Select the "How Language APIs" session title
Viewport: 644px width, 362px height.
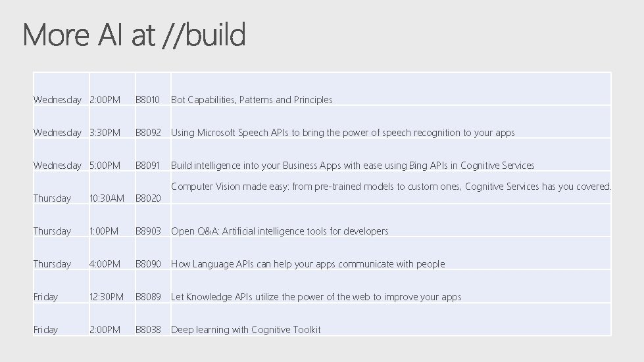pyautogui.click(x=308, y=264)
